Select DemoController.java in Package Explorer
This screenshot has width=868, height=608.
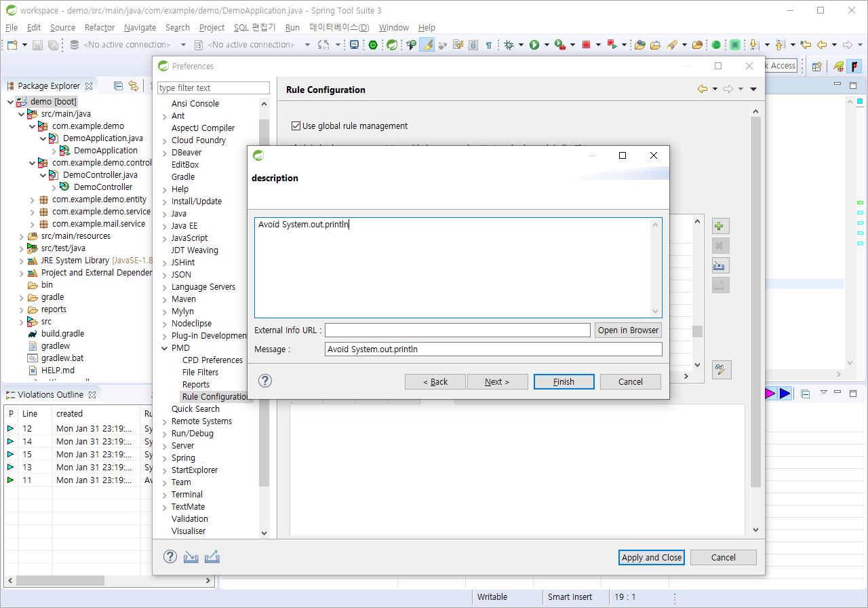100,174
